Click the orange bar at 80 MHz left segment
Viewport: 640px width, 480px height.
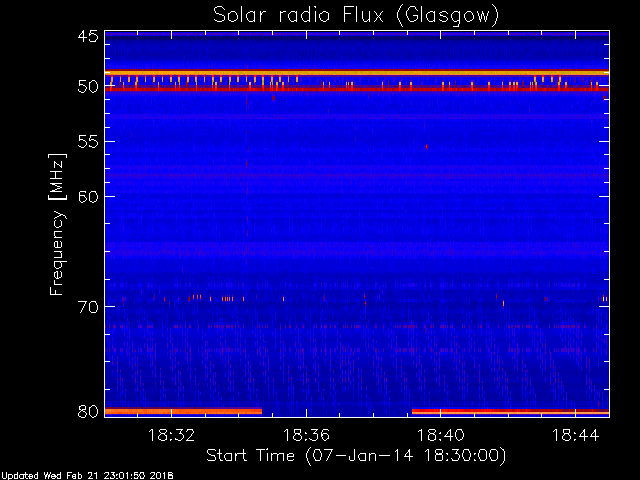(x=183, y=411)
